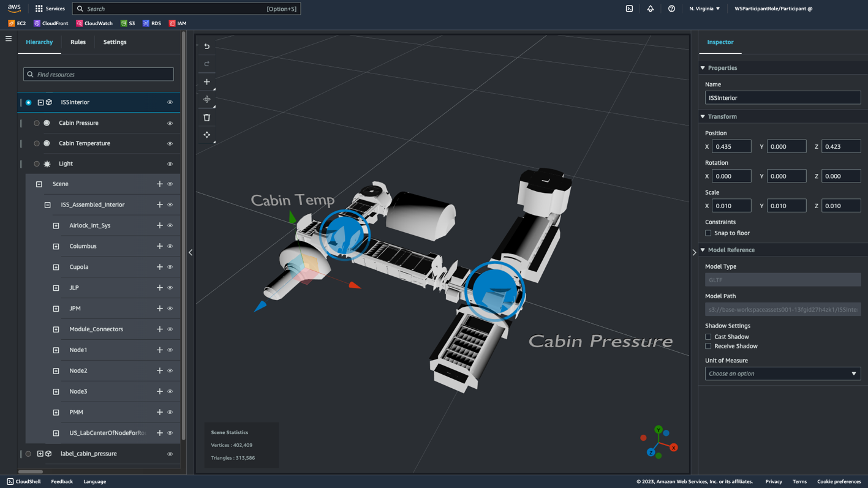
Task: Collapse the Transform section header
Action: pyautogui.click(x=703, y=116)
